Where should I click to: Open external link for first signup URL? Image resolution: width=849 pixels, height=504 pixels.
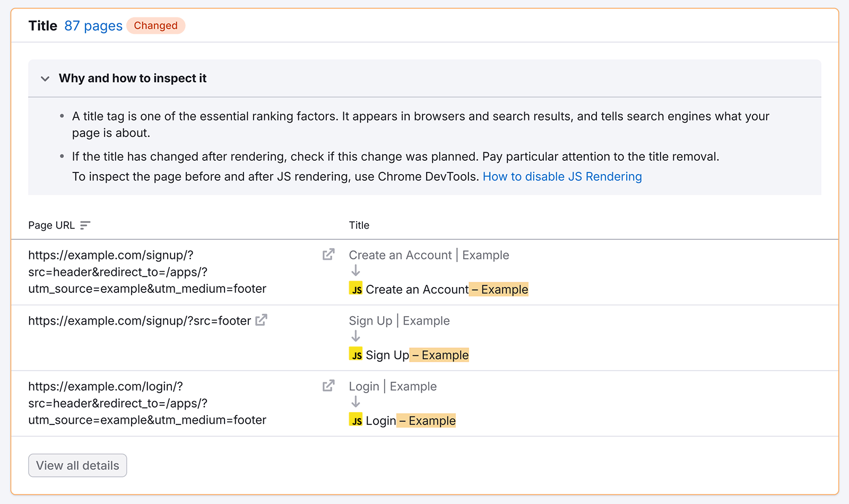click(328, 255)
